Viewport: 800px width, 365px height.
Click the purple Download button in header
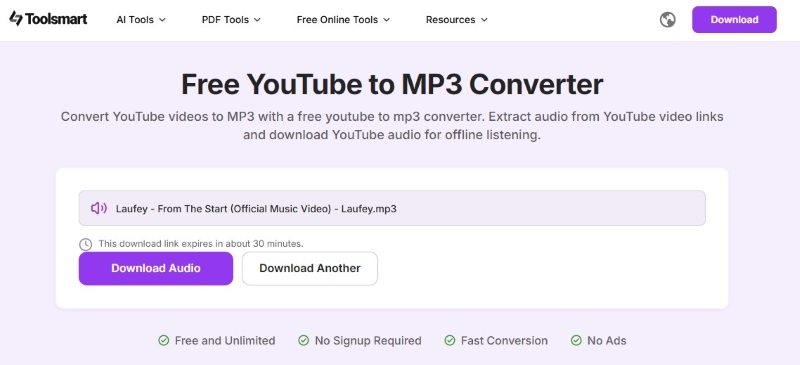734,19
